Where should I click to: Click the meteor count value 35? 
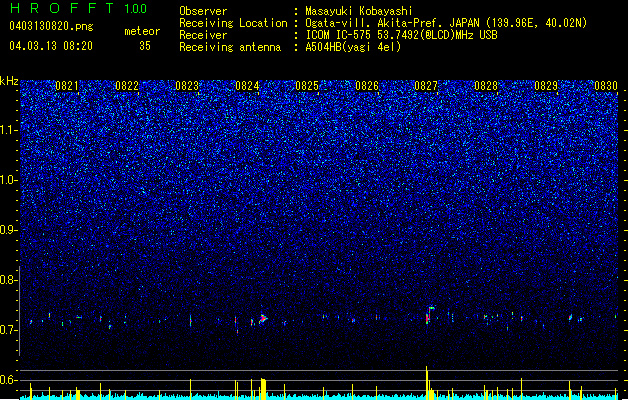[145, 46]
